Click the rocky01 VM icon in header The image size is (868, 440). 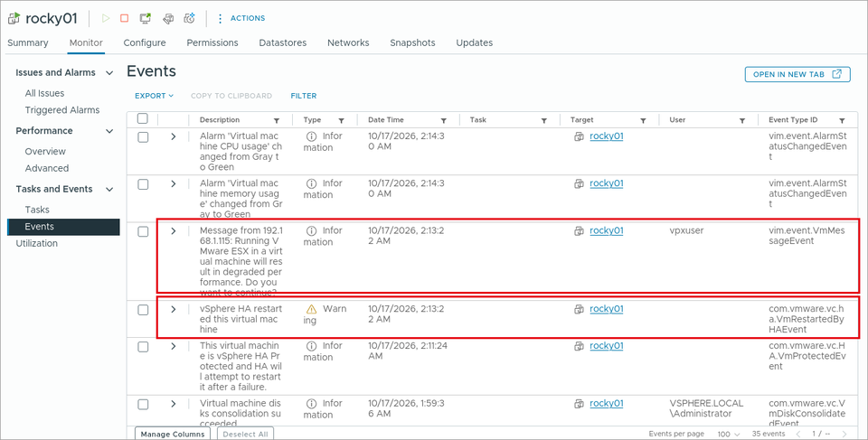click(14, 18)
